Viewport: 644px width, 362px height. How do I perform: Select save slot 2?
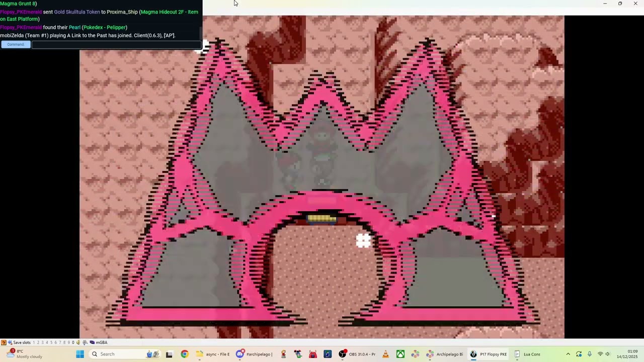pos(38,342)
